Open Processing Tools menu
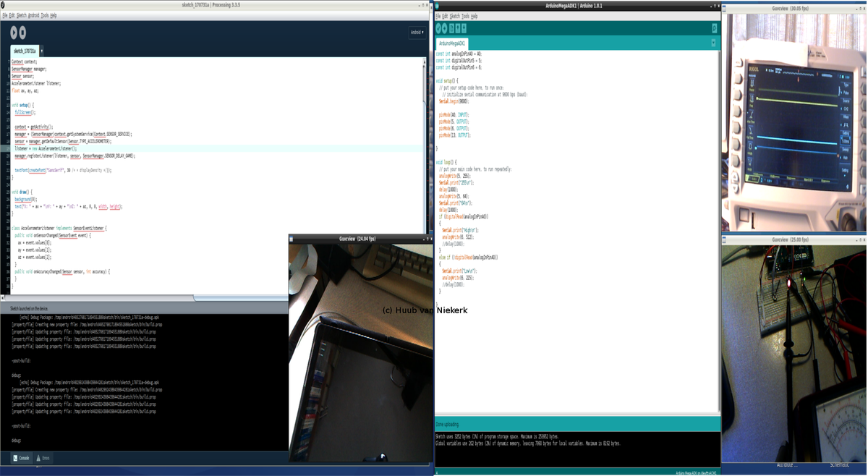 pos(45,15)
